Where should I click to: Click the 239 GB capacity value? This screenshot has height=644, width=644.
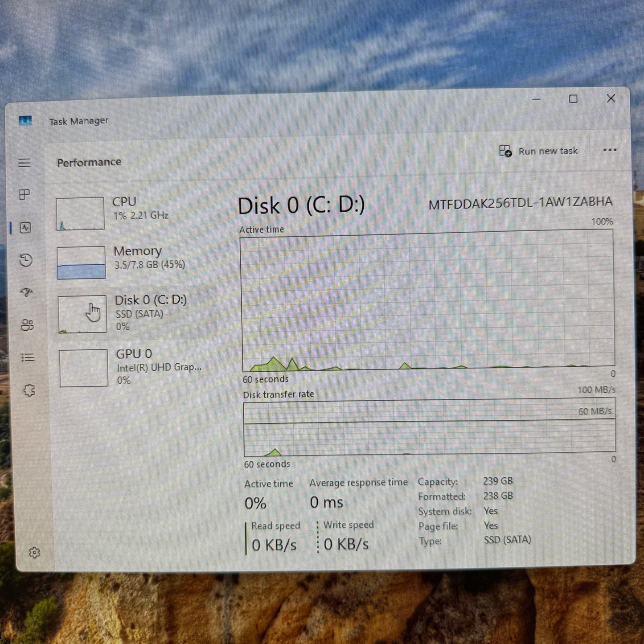pyautogui.click(x=498, y=481)
